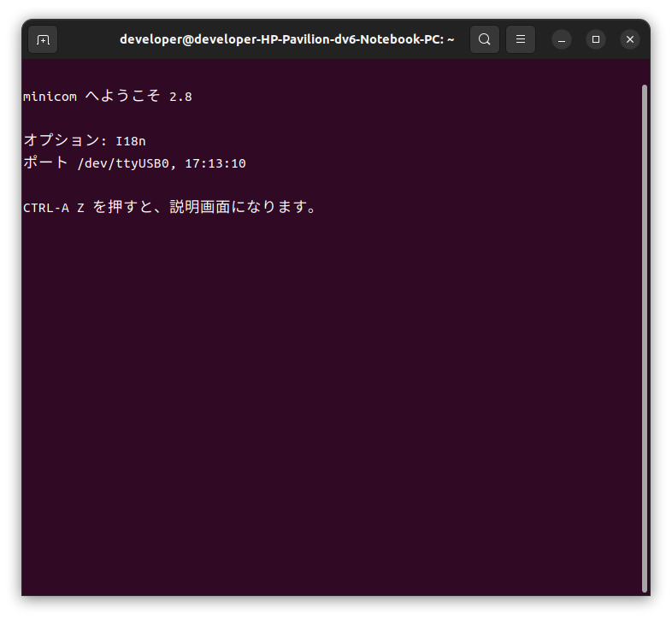Open the terminal search tool
The height and width of the screenshot is (620, 672).
484,39
